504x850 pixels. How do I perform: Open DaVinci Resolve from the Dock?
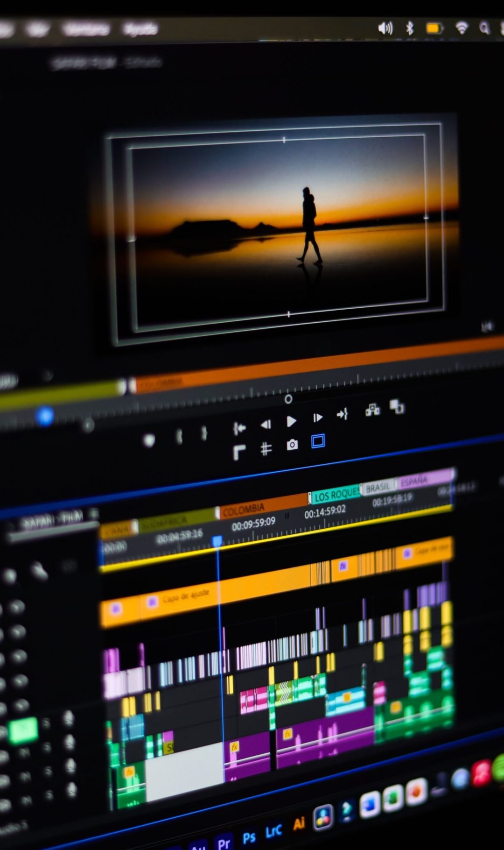point(323,817)
